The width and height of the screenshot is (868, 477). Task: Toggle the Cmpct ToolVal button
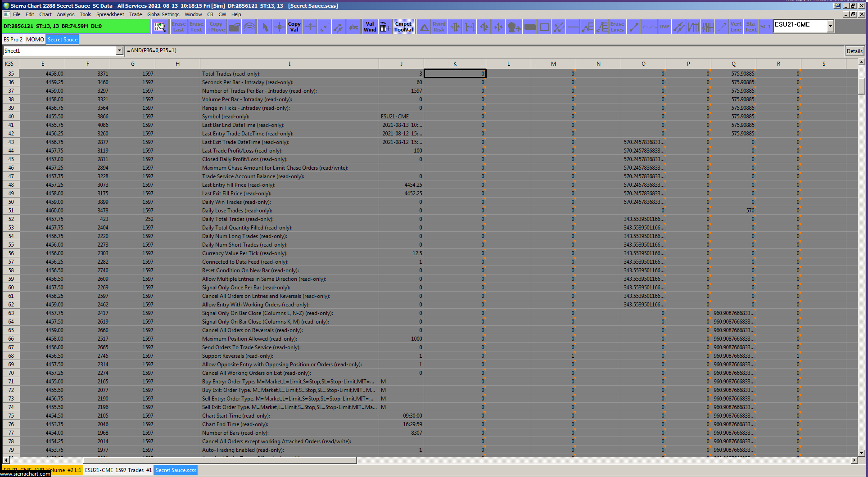[403, 27]
